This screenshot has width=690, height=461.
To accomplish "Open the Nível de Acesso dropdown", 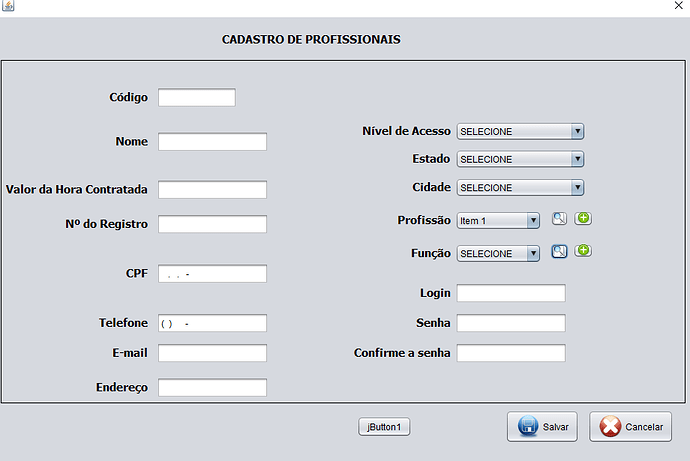I will pyautogui.click(x=520, y=131).
